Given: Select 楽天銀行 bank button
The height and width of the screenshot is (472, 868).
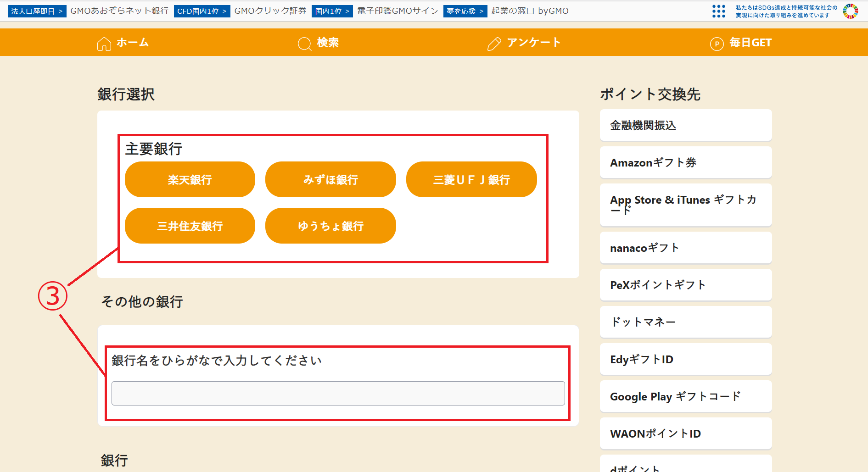Looking at the screenshot, I should coord(190,179).
